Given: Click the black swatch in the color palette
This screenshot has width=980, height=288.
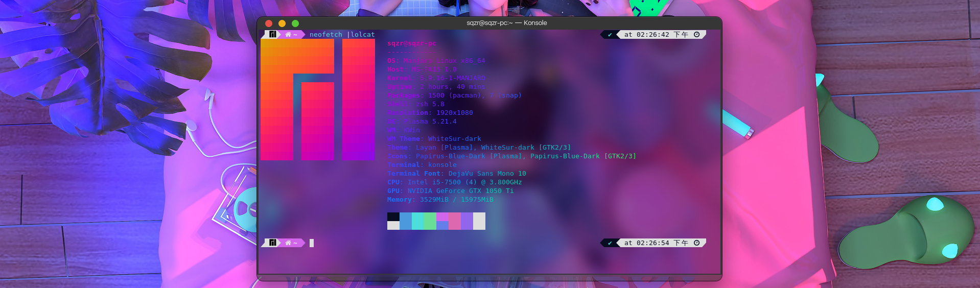Looking at the screenshot, I should coord(393,217).
